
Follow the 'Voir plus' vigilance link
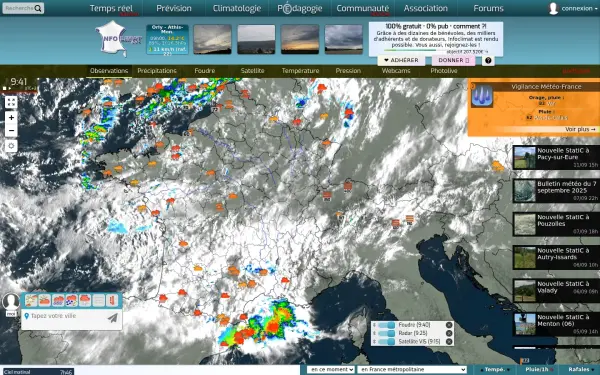click(x=580, y=129)
